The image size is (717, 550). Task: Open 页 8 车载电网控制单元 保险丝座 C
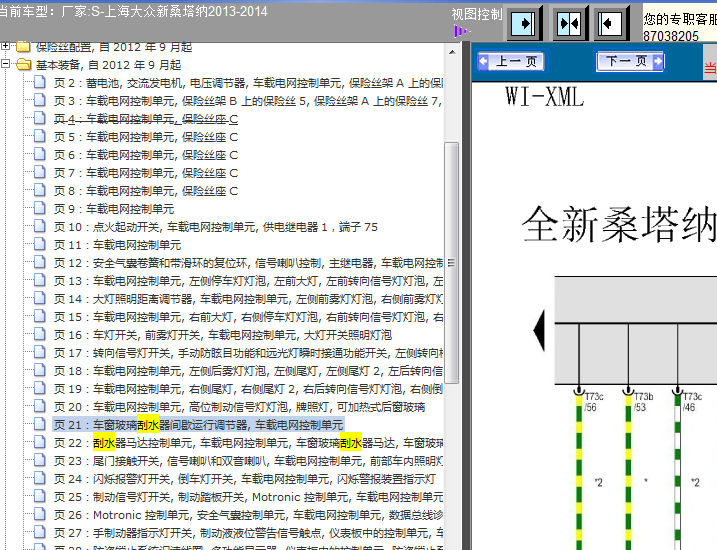(146, 191)
